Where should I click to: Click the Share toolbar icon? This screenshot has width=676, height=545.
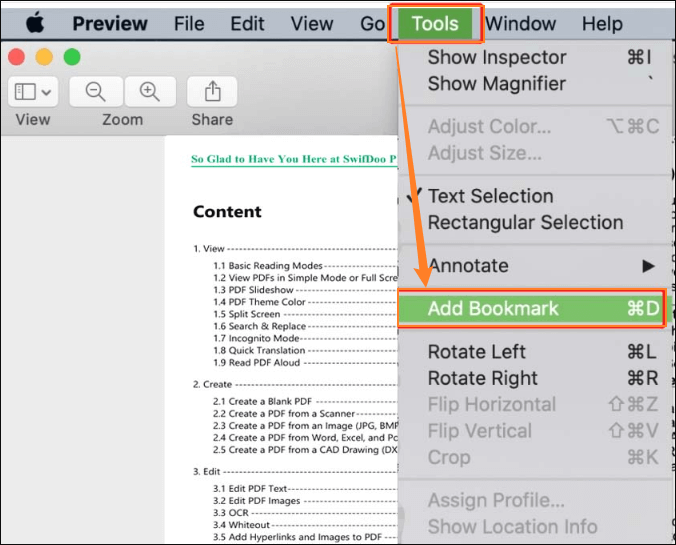[212, 92]
